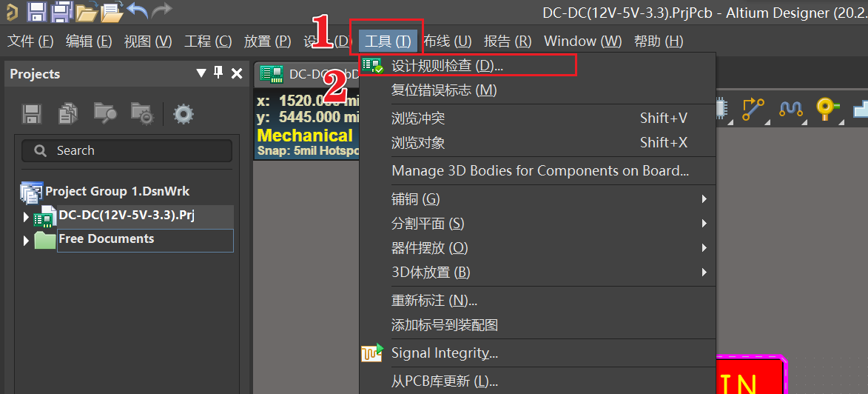The width and height of the screenshot is (868, 394).
Task: Save the active document with the floppy icon
Action: tap(36, 11)
